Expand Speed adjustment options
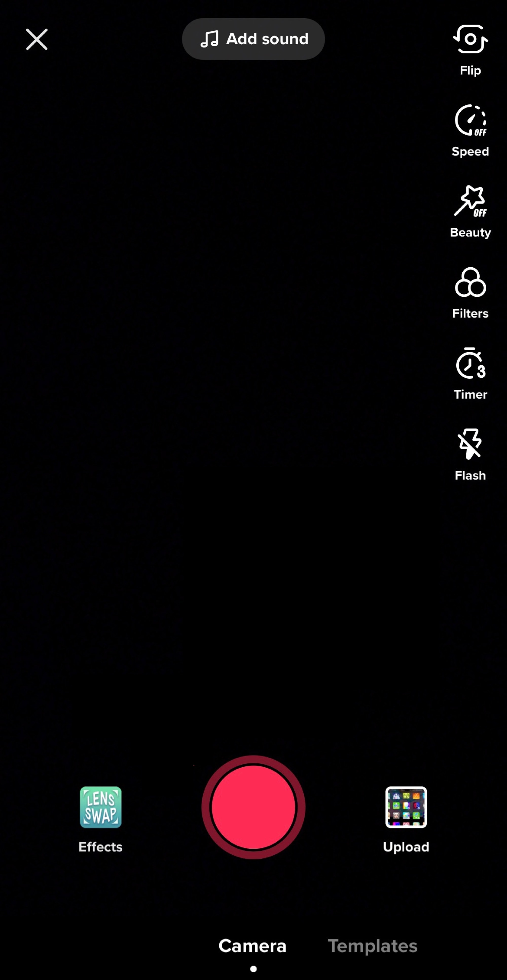Screen dimensions: 507x980 (x=470, y=129)
